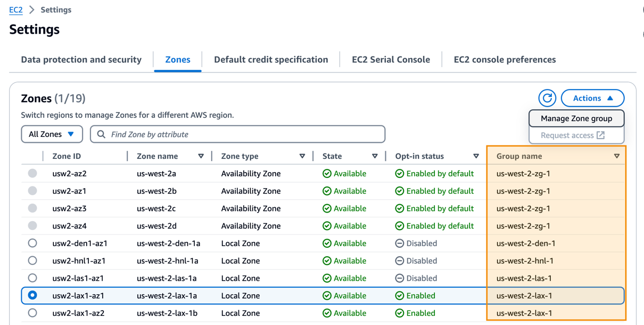Open EC2 console preferences tab
Screen dimensions: 644x325
coord(505,60)
